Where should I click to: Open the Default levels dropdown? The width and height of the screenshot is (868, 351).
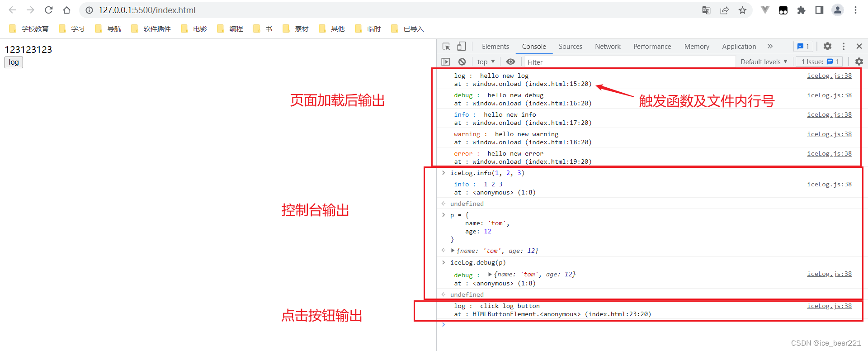[x=764, y=62]
